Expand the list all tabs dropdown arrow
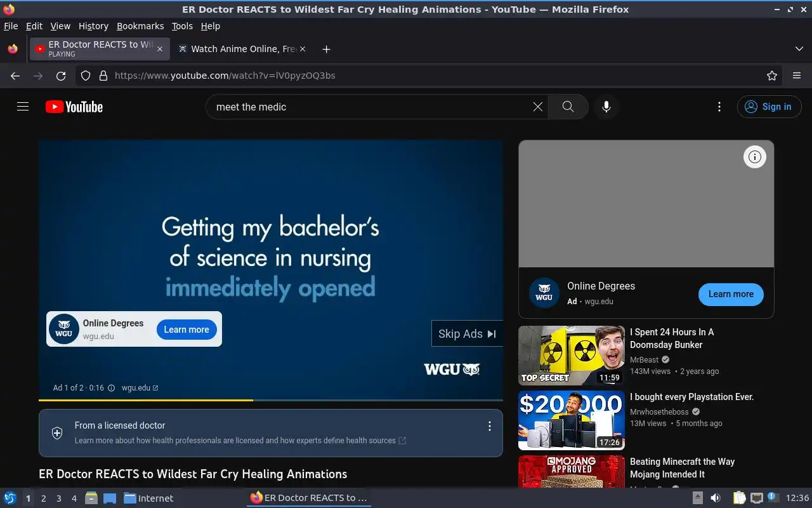 tap(799, 49)
